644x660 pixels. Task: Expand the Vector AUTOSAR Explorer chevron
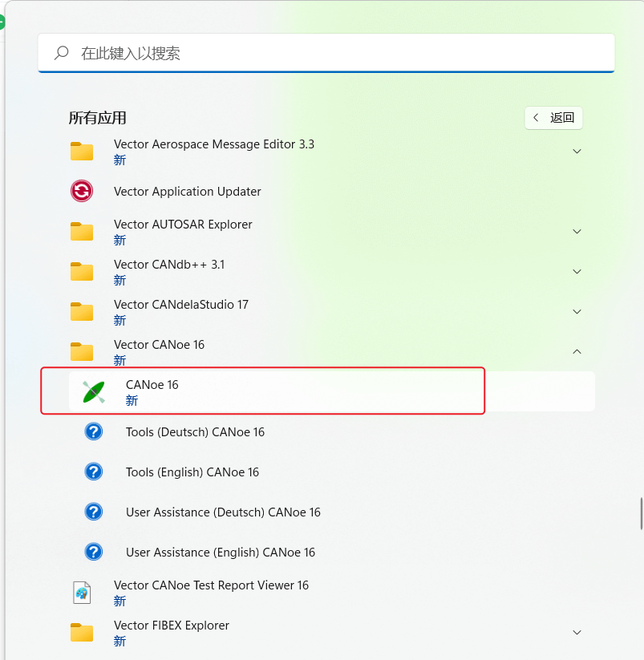(577, 232)
